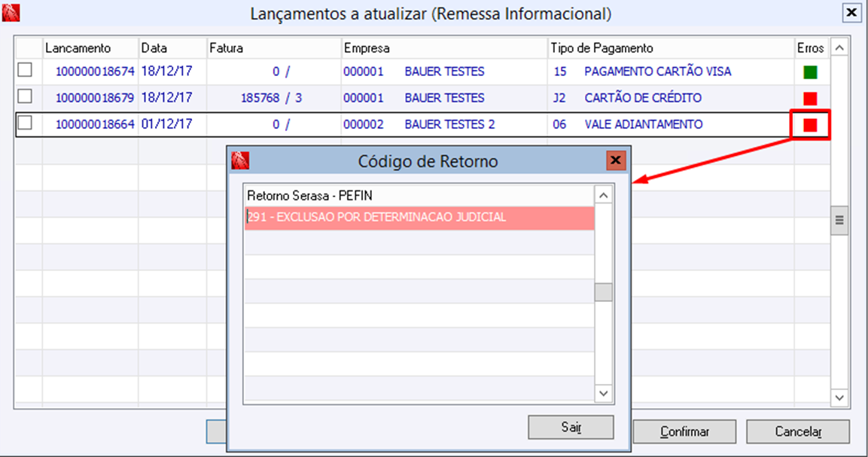Click the Confirmar button
This screenshot has height=457, width=868.
(684, 431)
